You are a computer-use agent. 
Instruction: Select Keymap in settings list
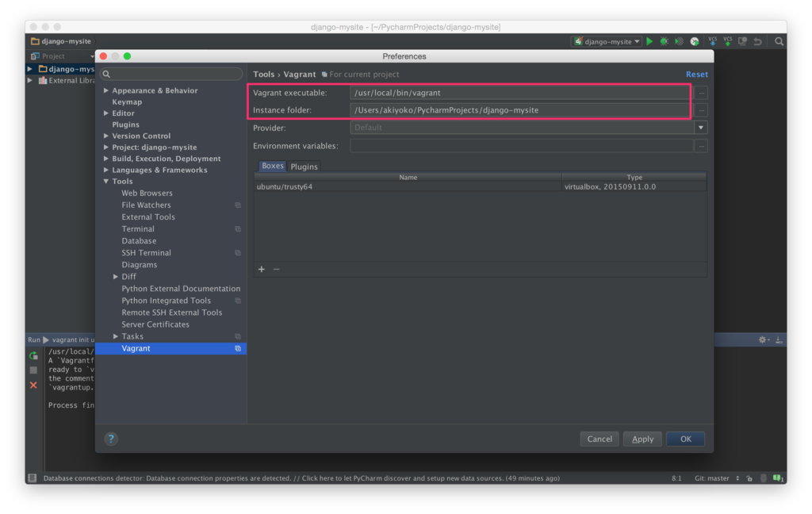(127, 102)
